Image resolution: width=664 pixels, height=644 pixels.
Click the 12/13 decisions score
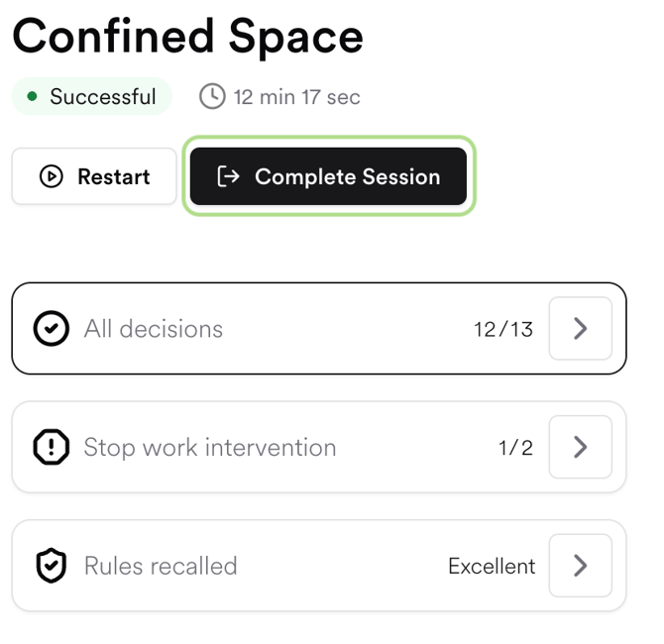coord(503,330)
